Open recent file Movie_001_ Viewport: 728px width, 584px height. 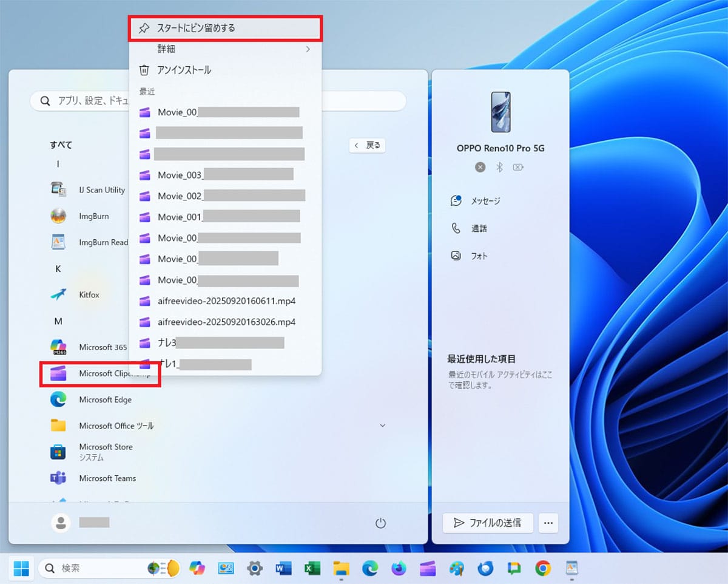click(225, 217)
